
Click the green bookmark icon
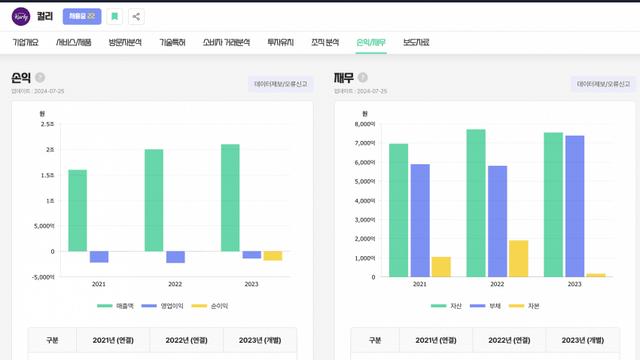115,17
